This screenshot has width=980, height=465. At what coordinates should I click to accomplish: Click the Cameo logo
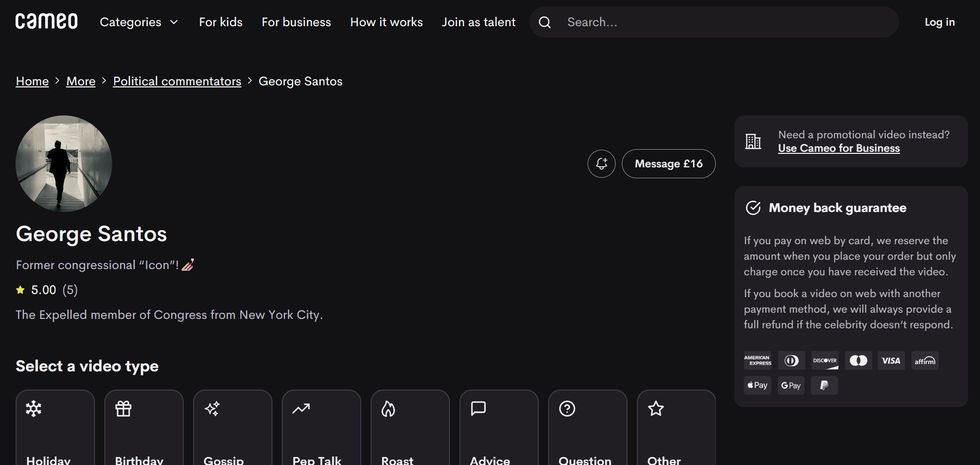pyautogui.click(x=46, y=22)
